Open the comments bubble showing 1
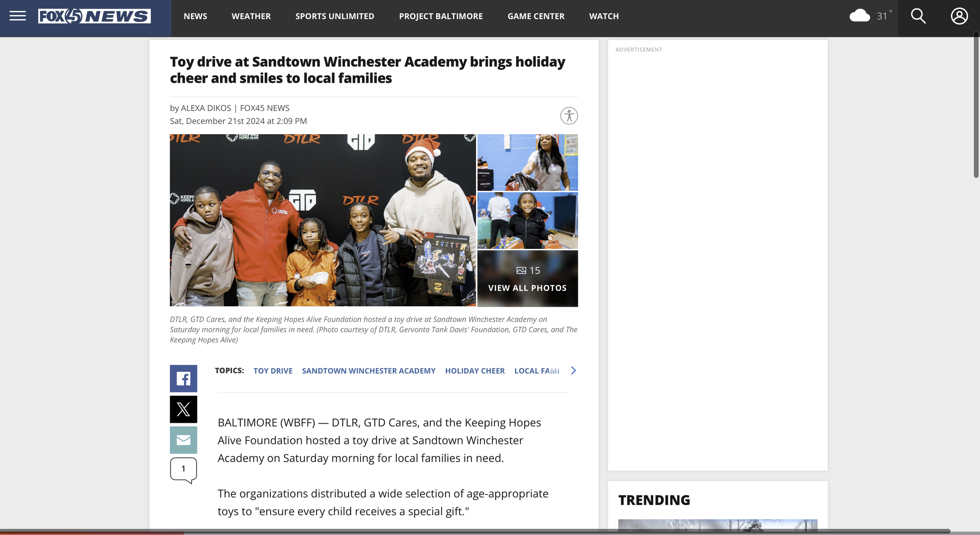 click(x=183, y=469)
